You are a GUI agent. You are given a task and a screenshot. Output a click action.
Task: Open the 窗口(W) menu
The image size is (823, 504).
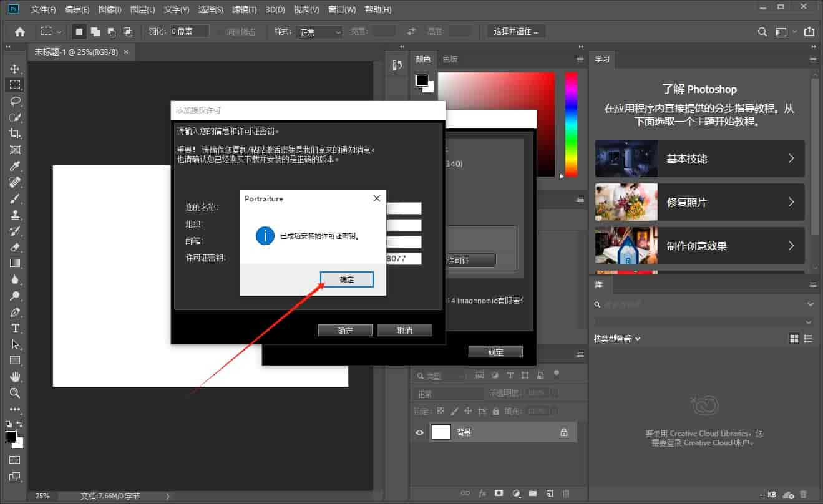pos(342,10)
